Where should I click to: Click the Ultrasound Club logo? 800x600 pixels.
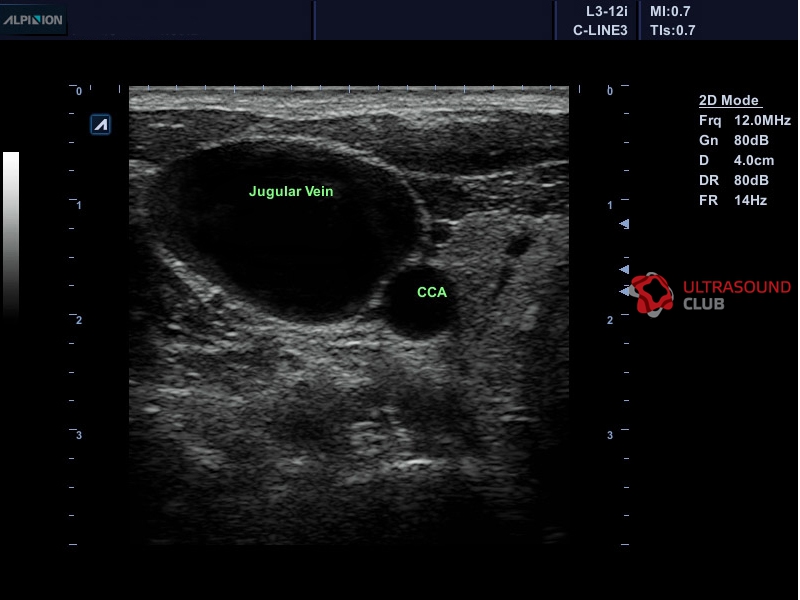coord(710,294)
